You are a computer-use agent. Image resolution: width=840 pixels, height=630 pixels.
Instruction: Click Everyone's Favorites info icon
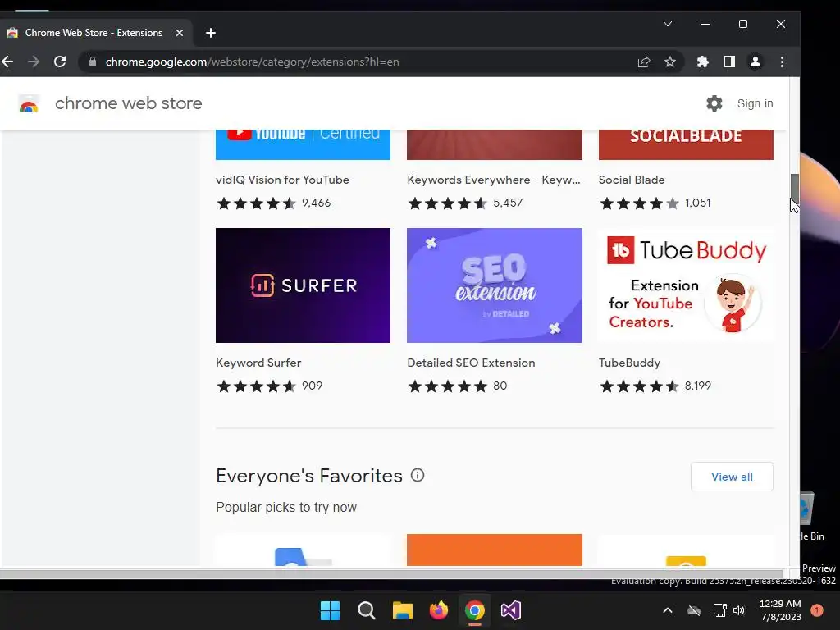tap(418, 475)
